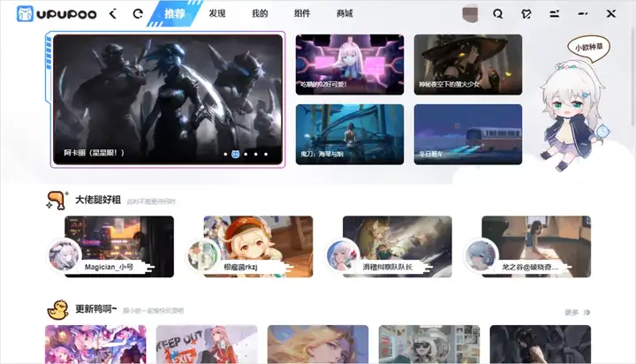
Task: Select the active cat carousel indicator
Action: point(235,155)
